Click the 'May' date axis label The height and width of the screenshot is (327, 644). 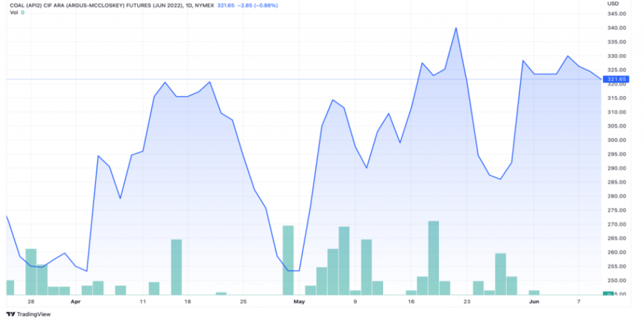click(299, 302)
